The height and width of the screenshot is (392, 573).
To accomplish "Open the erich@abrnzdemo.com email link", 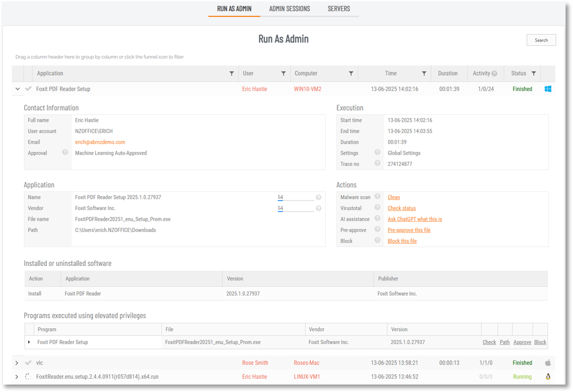I will tap(100, 142).
